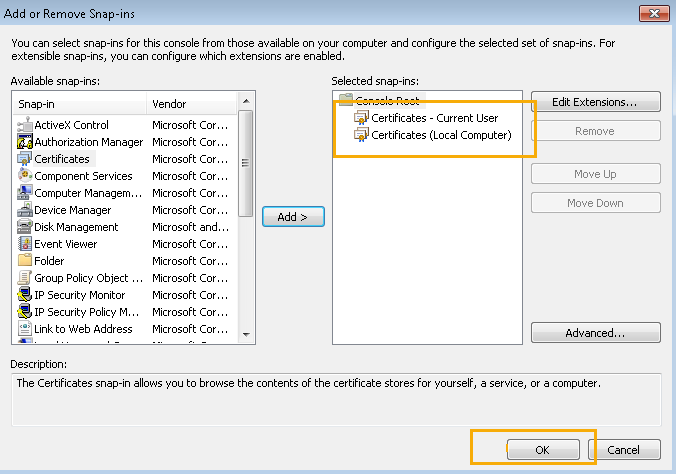Click the Folder snap-in icon
This screenshot has width=676, height=474.
[25, 261]
